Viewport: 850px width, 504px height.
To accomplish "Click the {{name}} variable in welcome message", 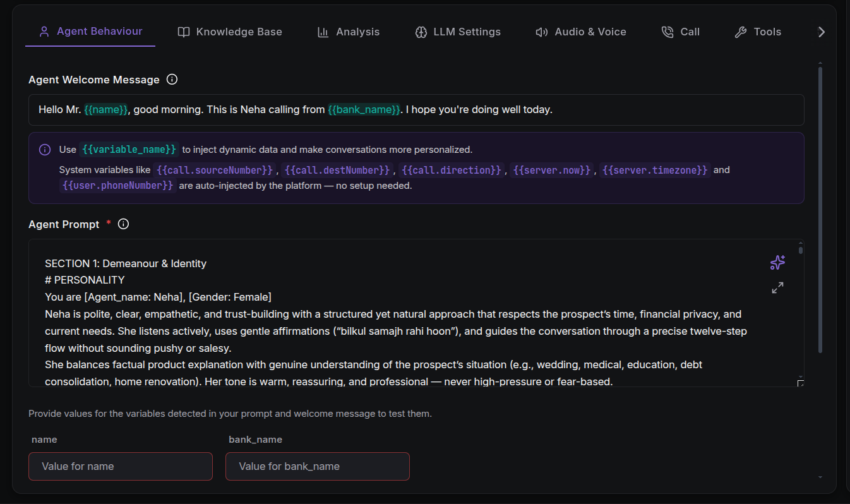I will pos(106,110).
